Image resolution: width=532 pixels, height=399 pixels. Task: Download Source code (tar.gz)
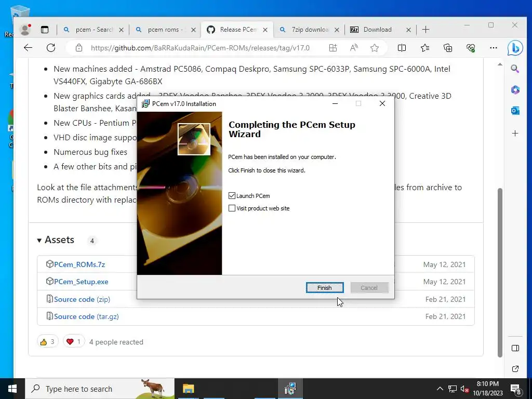86,316
